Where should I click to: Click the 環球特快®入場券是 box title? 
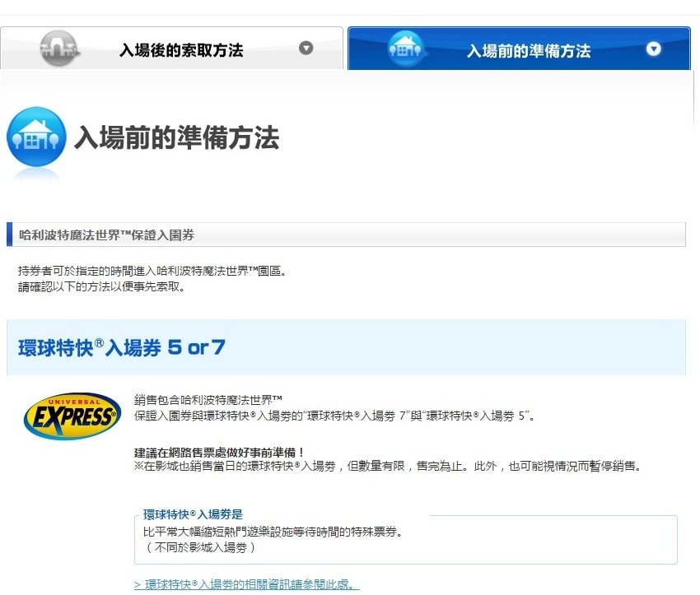click(193, 514)
